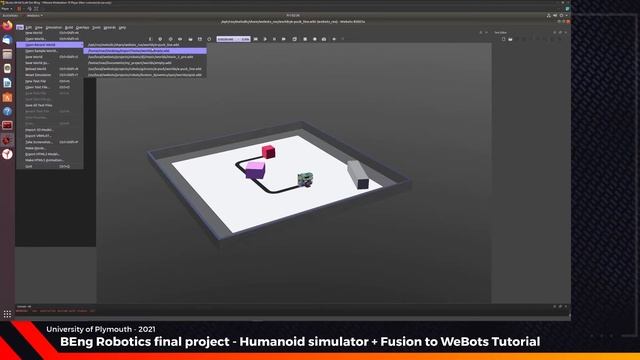Open Help from the dock
The width and height of the screenshot is (640, 360).
7,111
